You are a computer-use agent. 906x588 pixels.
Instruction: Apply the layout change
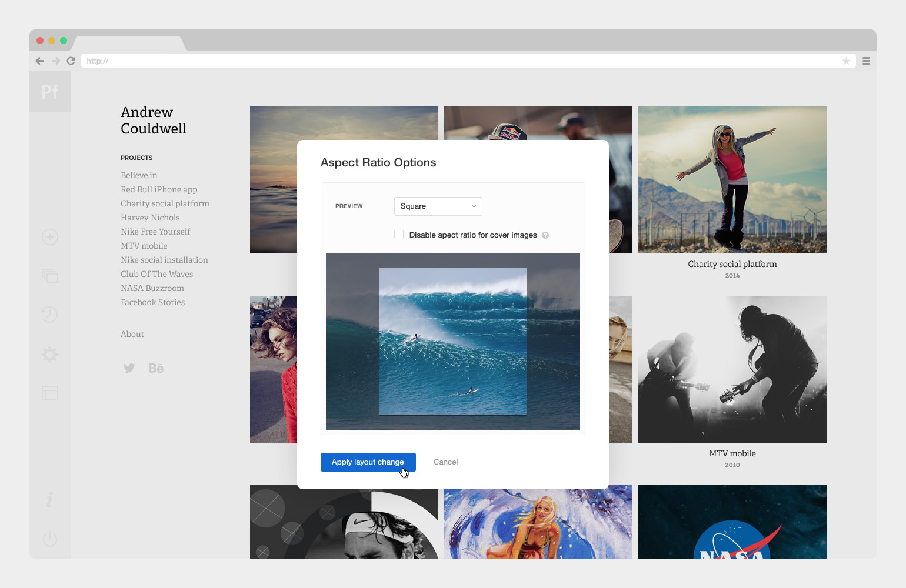[x=368, y=462]
